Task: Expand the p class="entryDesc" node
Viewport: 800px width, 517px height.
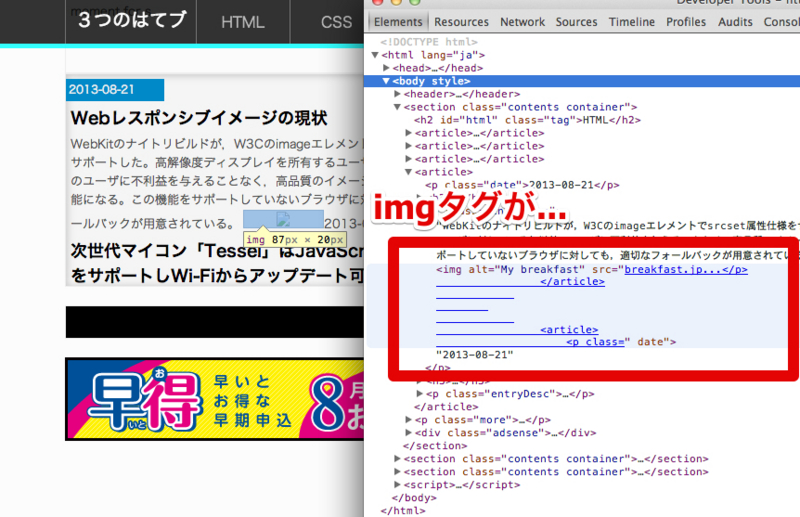Action: click(420, 393)
